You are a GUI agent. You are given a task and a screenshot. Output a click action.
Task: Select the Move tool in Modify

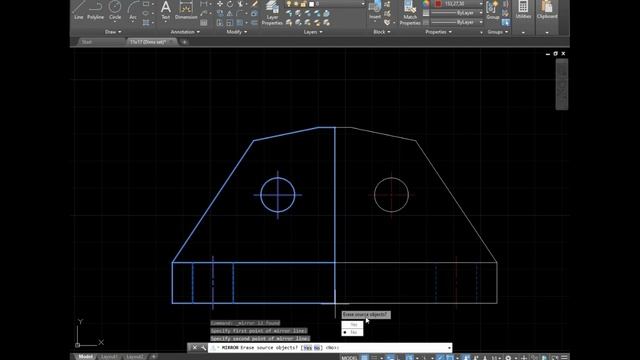click(220, 4)
